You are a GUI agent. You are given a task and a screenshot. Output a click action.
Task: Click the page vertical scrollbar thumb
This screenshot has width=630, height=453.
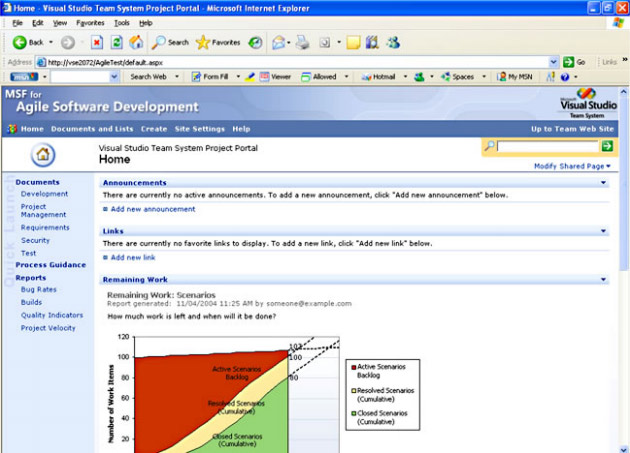[x=624, y=184]
